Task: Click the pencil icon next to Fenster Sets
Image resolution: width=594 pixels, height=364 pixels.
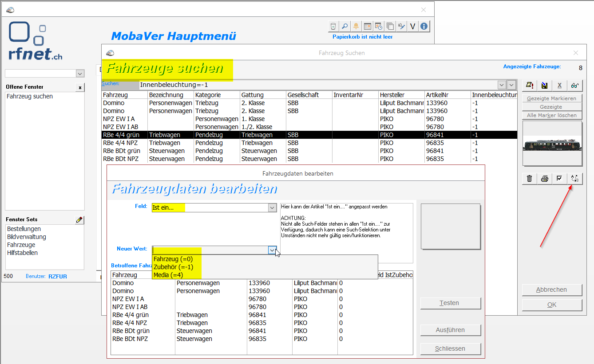Action: (79, 219)
